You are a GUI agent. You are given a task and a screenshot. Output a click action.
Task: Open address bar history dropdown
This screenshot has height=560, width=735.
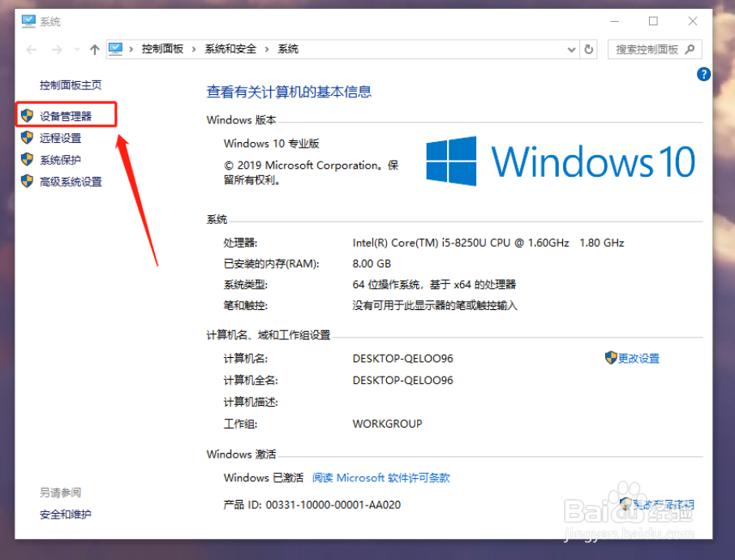571,50
